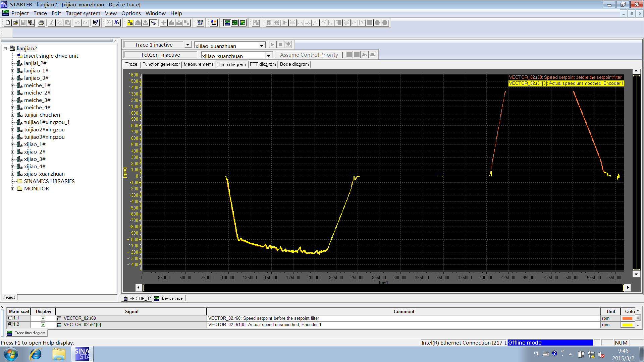644x362 pixels.
Task: Expand the SINAMICS LIBRARIES folder
Action: coord(13,181)
